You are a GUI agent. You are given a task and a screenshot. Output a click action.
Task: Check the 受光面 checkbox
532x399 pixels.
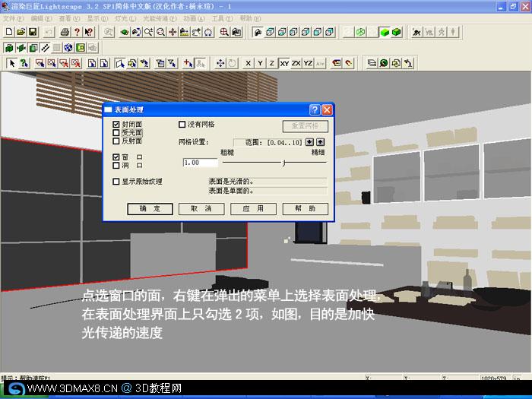[x=116, y=133]
